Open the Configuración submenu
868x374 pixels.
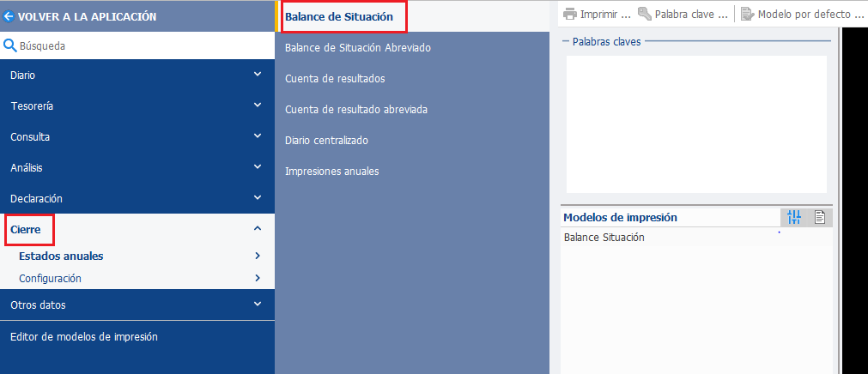137,278
